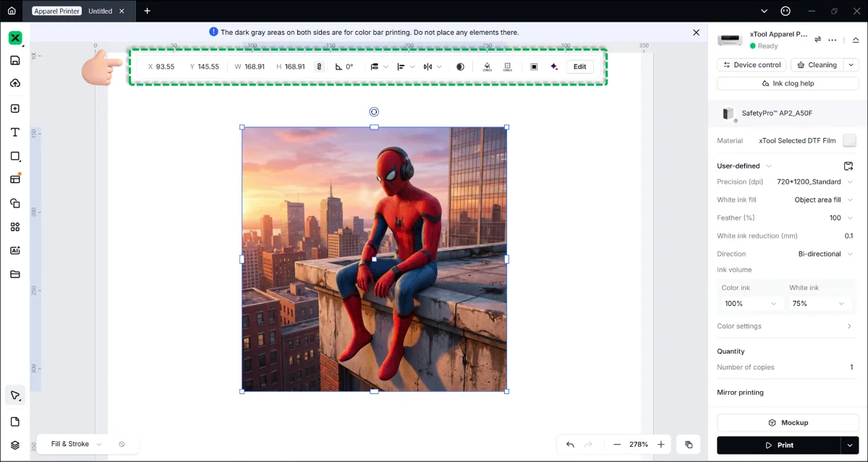Click the dotted-frame selection icon in toolbar

point(534,67)
